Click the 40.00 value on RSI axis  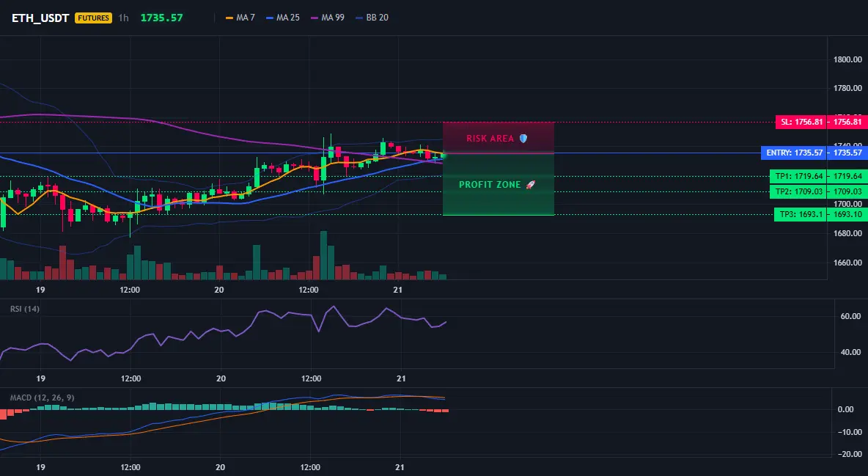click(x=850, y=352)
